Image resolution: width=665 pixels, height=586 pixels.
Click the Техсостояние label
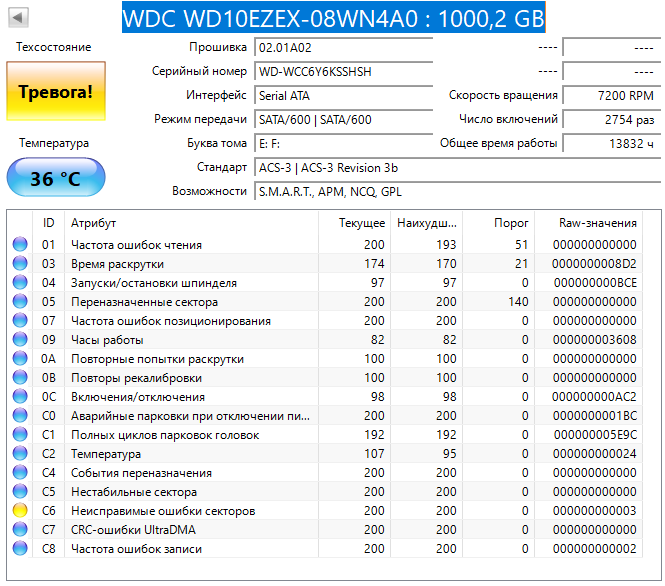tap(54, 47)
